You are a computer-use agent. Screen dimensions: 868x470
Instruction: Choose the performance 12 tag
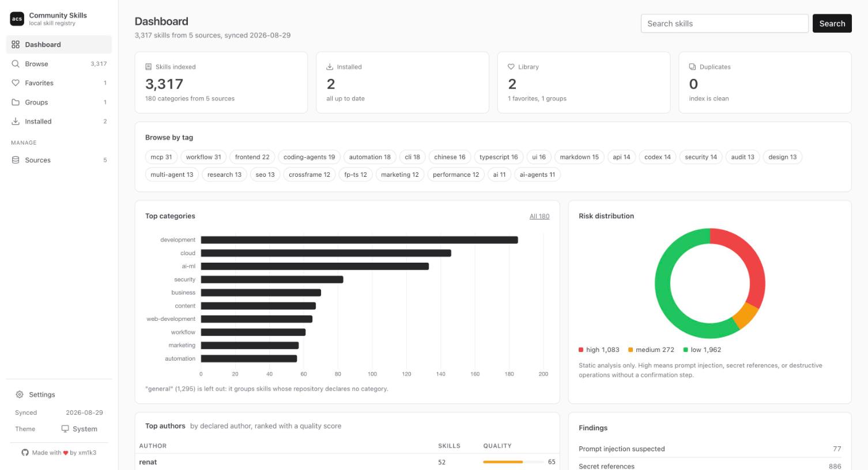[x=456, y=175]
